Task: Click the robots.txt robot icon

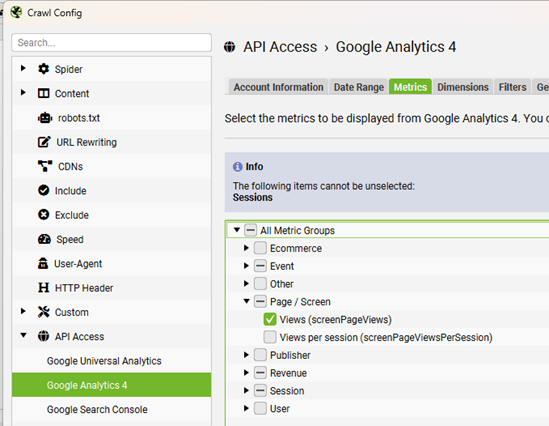Action: click(45, 118)
